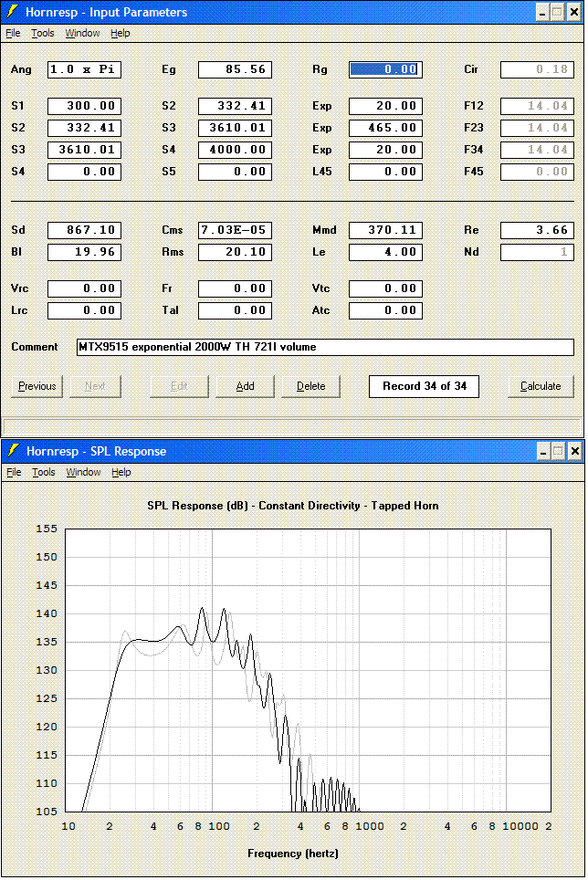Click the Hornresp lightning icon in Input Parameters title bar
This screenshot has height=880, width=588.
[x=12, y=12]
